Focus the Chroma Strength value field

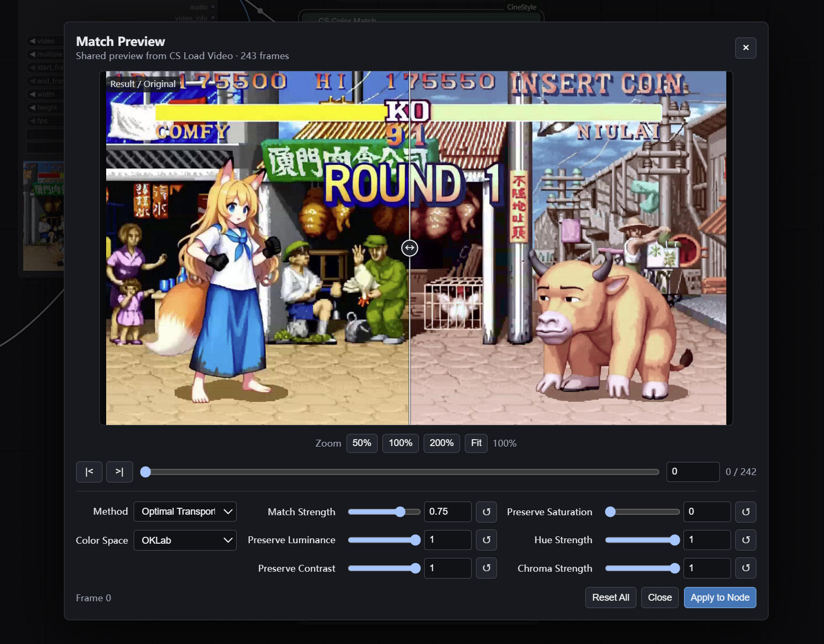tap(707, 568)
